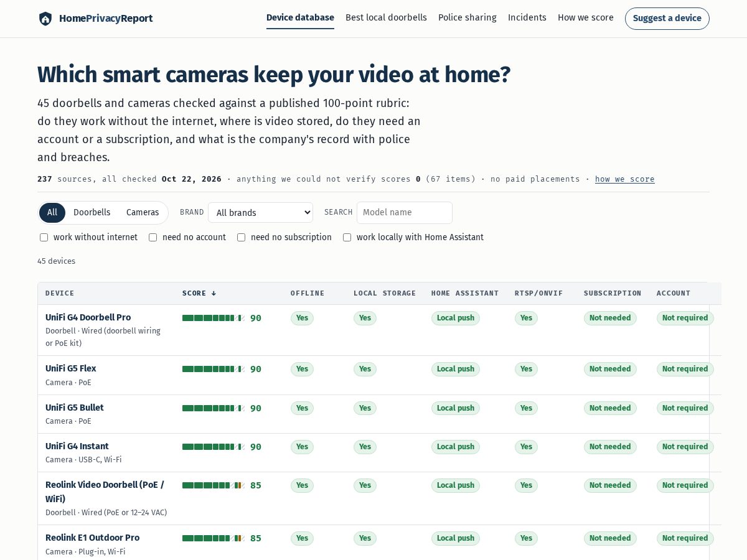This screenshot has height=560, width=747.
Task: Click Not needed badge for UniFi G4 Instant
Action: coord(610,447)
